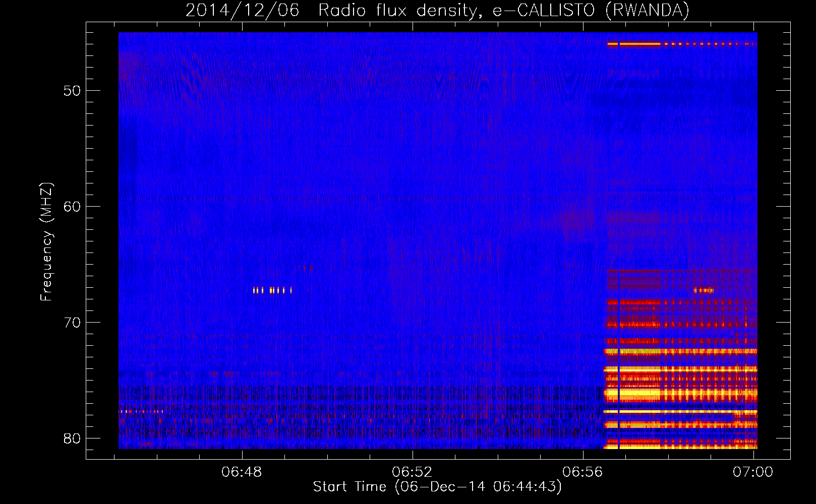The width and height of the screenshot is (816, 504).
Task: Click the 50 MHz frequency tick label
Action: tap(72, 91)
